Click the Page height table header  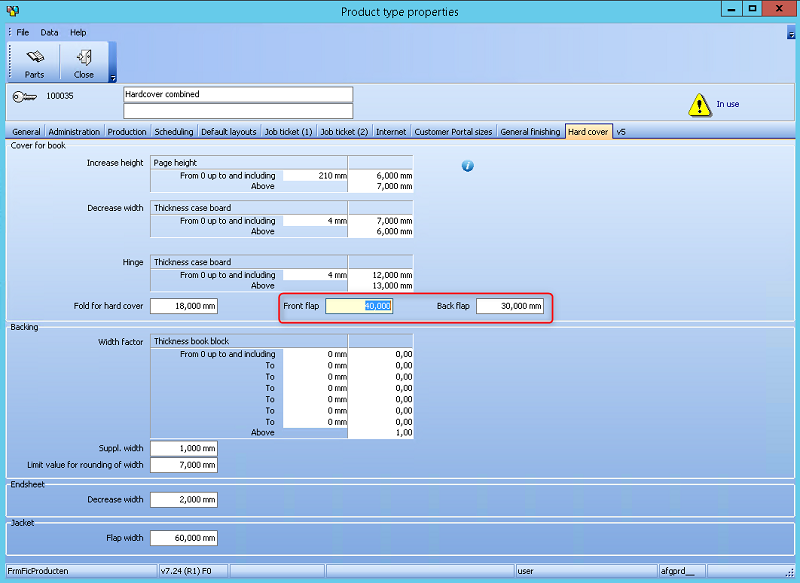(249, 163)
